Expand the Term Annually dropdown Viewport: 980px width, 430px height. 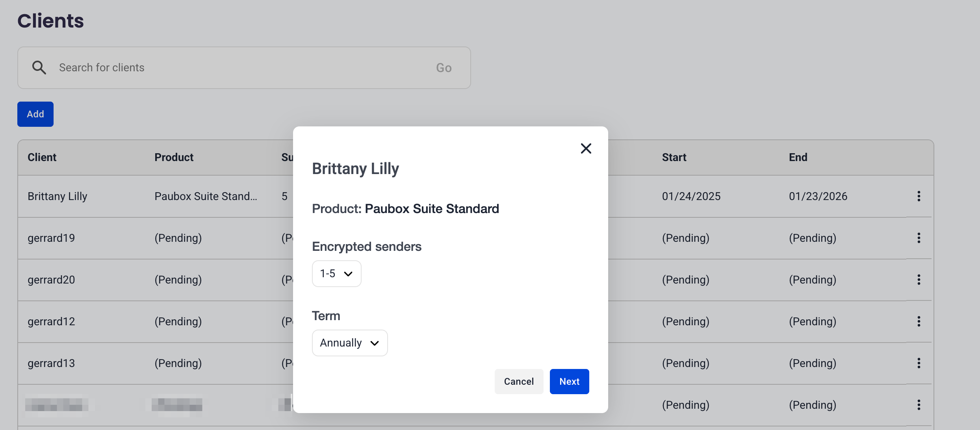349,343
